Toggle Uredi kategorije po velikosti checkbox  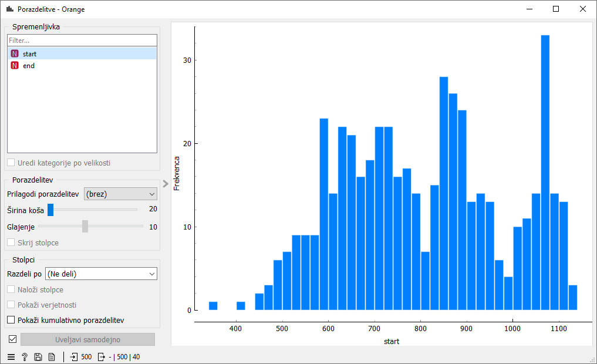[x=11, y=163]
